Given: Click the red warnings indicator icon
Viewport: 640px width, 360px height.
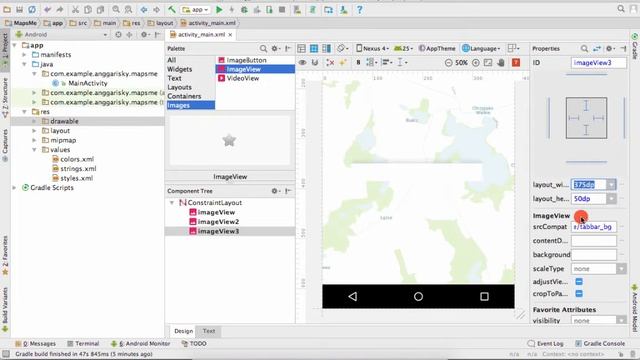Looking at the screenshot, I should tap(516, 62).
